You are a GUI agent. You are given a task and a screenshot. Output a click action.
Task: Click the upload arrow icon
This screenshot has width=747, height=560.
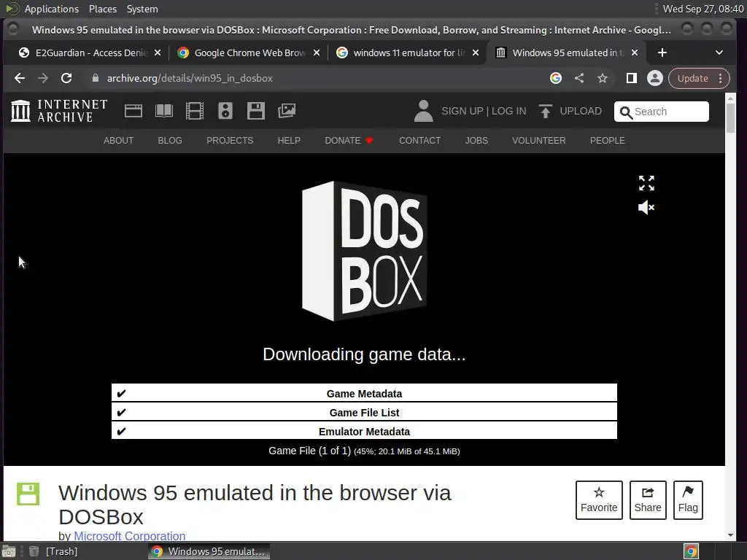546,111
